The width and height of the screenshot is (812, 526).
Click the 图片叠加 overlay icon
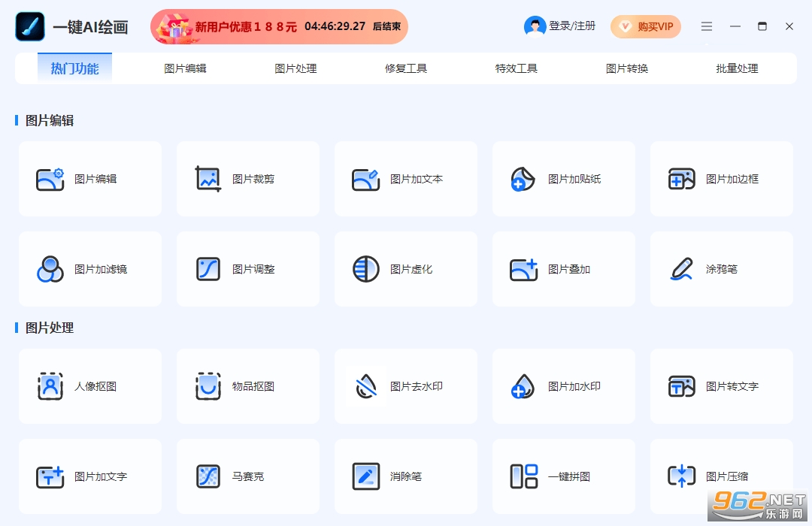point(523,269)
